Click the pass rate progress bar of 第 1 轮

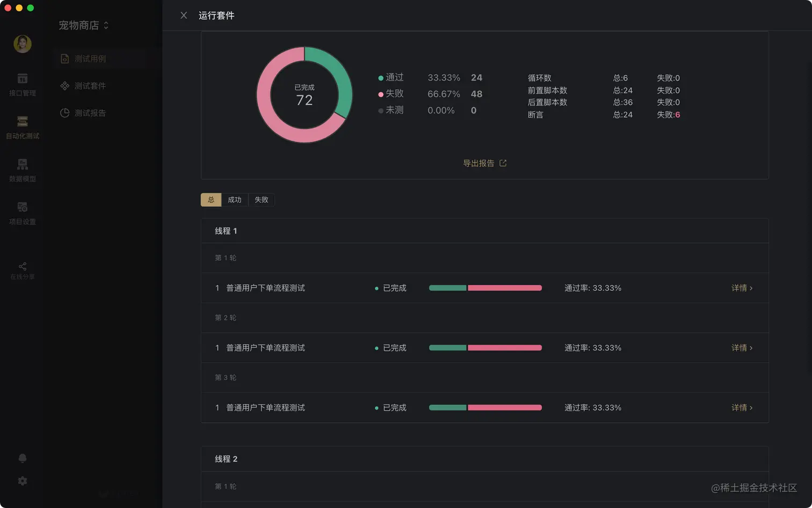pyautogui.click(x=485, y=288)
